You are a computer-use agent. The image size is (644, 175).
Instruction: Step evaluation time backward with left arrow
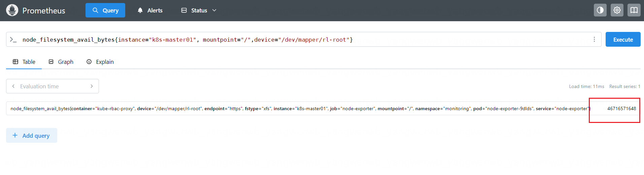(13, 86)
